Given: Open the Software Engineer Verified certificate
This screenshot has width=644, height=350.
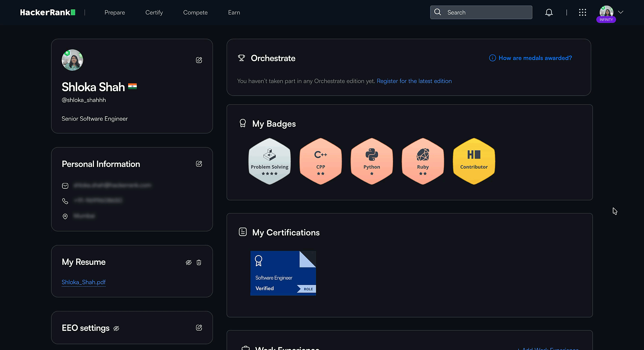Looking at the screenshot, I should pyautogui.click(x=283, y=273).
